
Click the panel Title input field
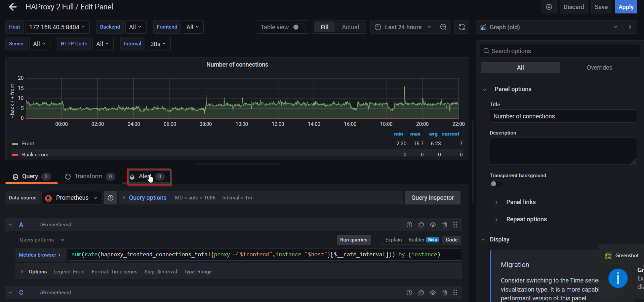pos(563,116)
